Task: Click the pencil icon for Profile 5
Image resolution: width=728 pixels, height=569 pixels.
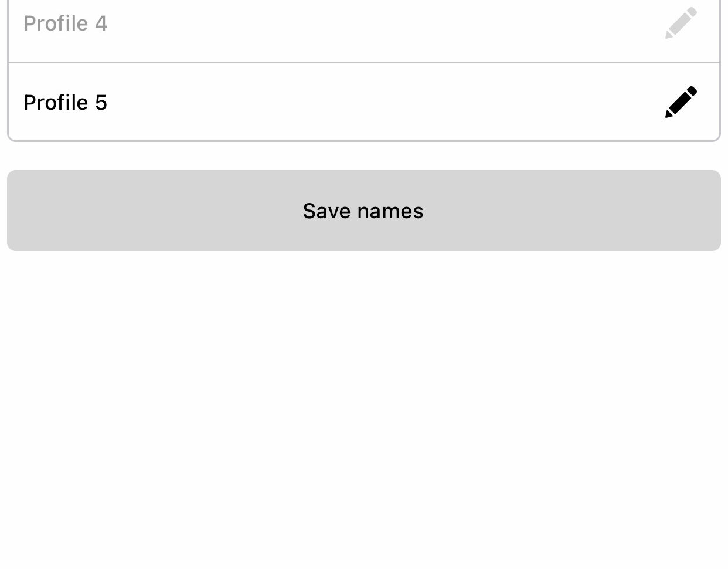Action: 681,102
